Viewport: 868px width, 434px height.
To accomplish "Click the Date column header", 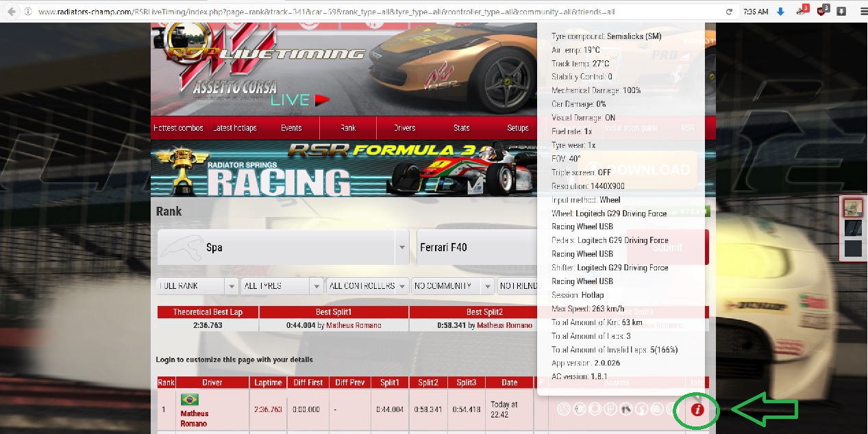I will (x=509, y=382).
